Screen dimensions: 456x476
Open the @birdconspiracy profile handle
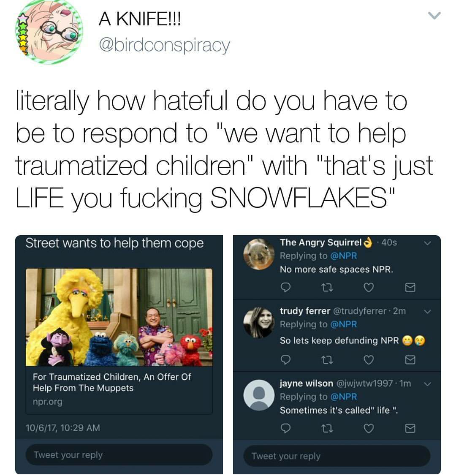coord(164,46)
